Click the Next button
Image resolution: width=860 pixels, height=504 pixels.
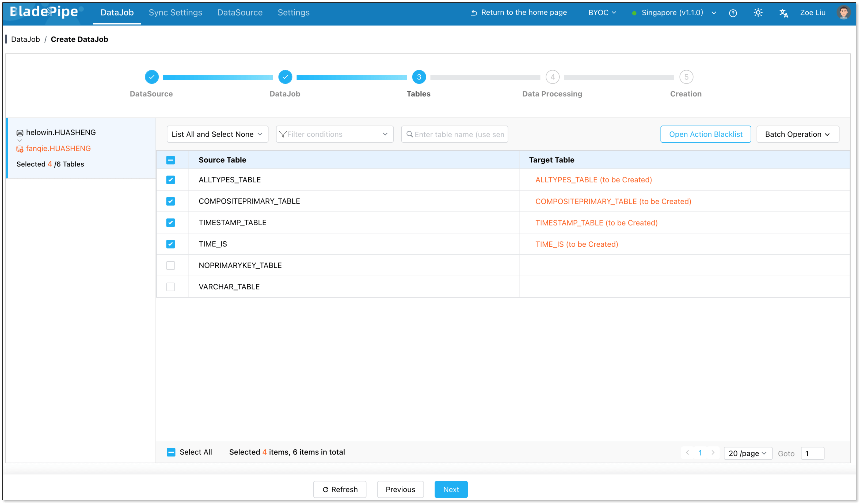[x=451, y=489]
